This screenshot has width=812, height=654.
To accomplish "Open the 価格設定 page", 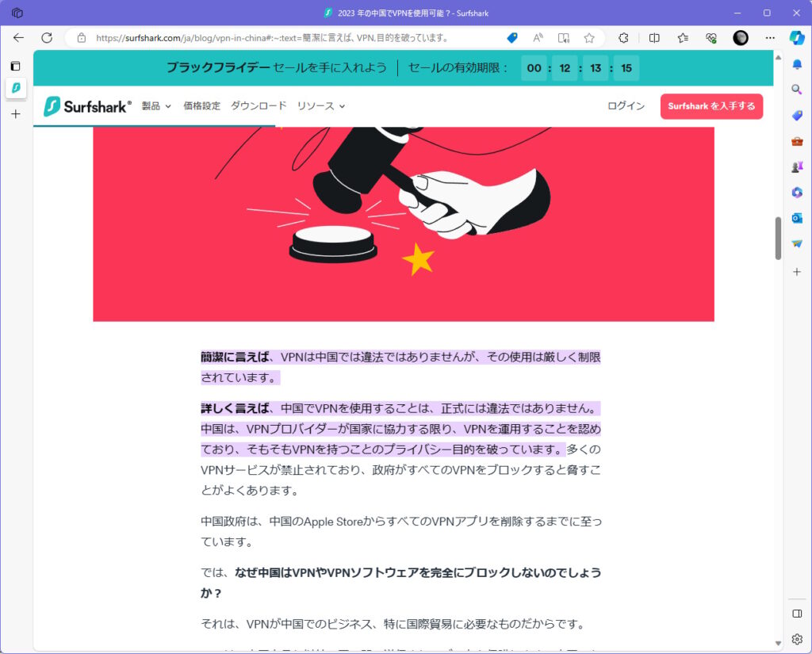I will pyautogui.click(x=202, y=106).
